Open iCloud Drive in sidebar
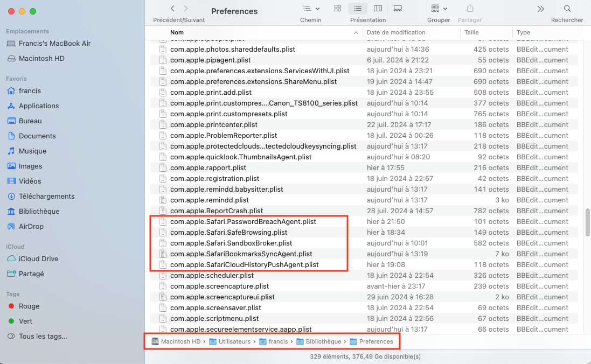The width and height of the screenshot is (591, 364). (38, 259)
